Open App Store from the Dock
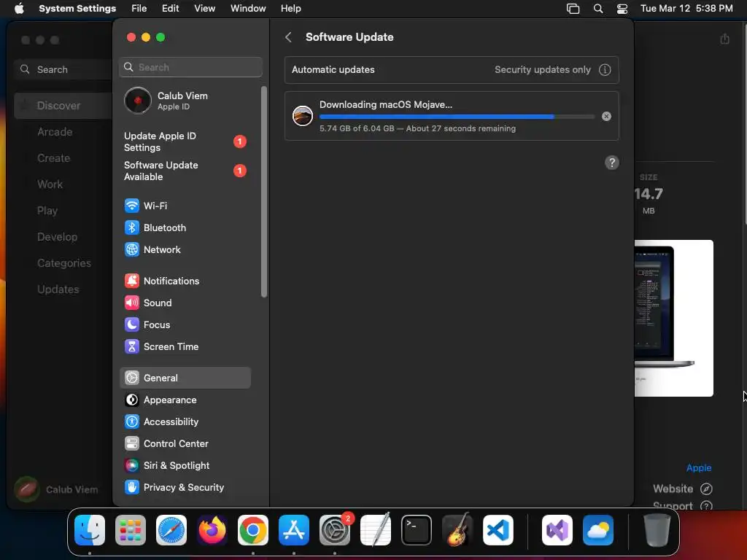747x560 pixels. coord(294,530)
